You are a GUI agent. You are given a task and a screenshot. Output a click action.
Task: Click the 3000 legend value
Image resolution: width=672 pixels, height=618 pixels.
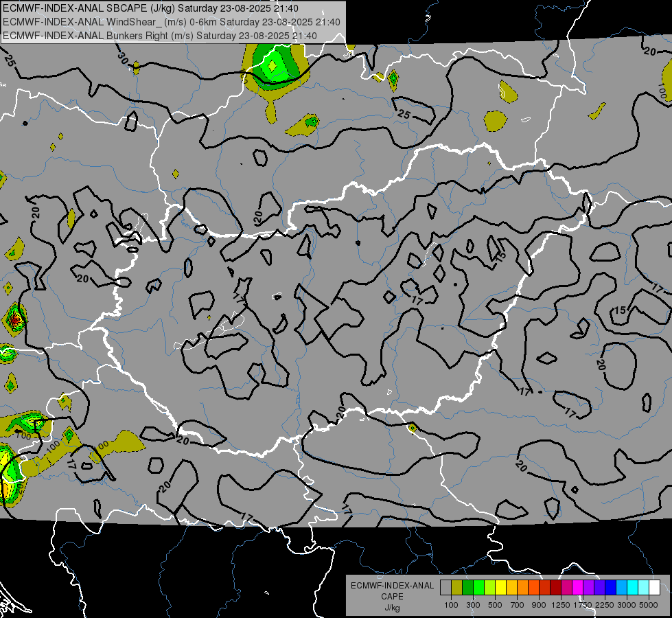(x=627, y=605)
